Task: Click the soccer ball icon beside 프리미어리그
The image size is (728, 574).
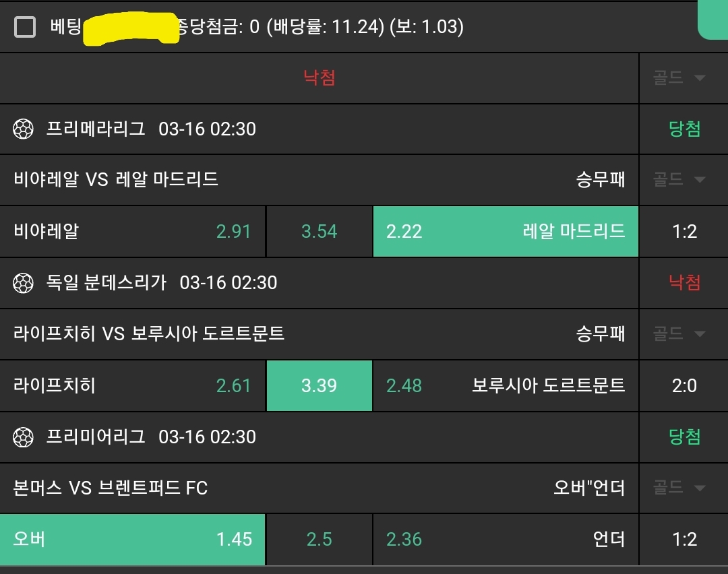Action: pyautogui.click(x=23, y=437)
